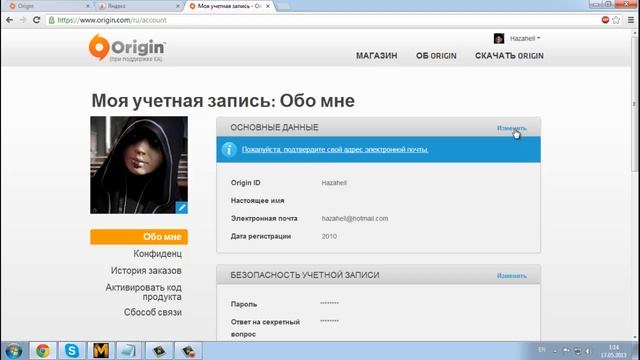Open the МАГАЗИН menu item
The image size is (640, 360).
click(376, 56)
